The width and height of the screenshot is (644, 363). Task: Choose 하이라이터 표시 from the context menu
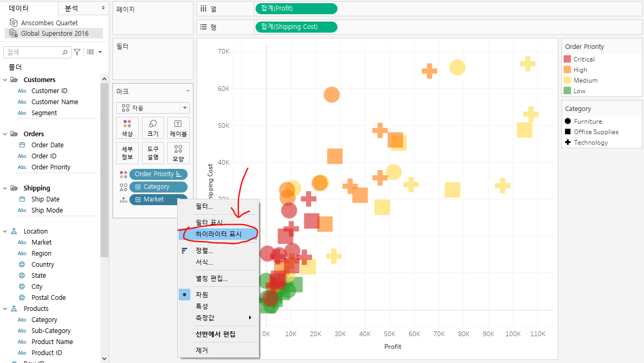tap(220, 234)
